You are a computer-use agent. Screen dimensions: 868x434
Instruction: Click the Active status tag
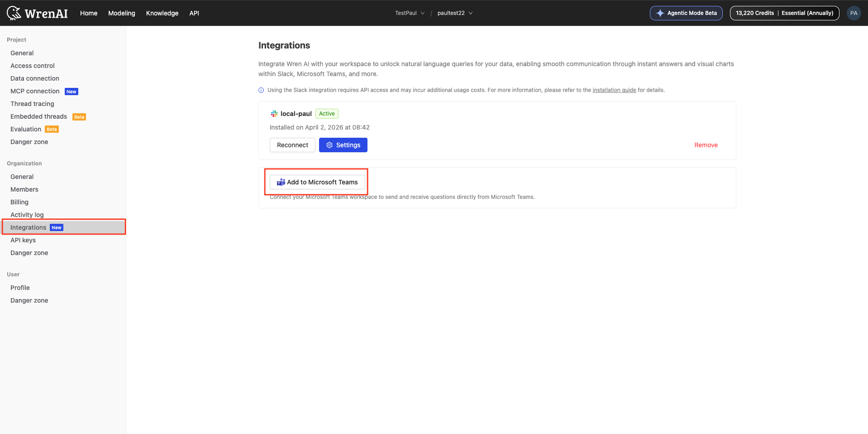[x=327, y=114]
